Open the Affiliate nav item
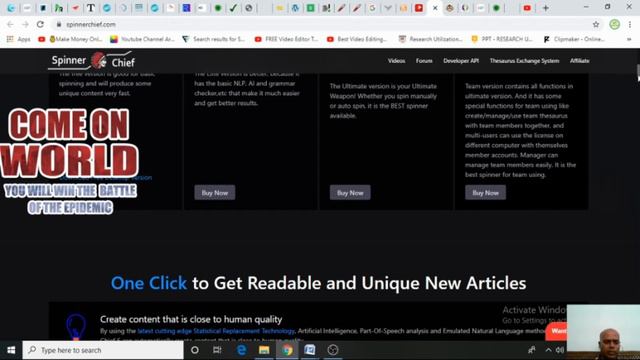The height and width of the screenshot is (360, 640). [x=580, y=61]
